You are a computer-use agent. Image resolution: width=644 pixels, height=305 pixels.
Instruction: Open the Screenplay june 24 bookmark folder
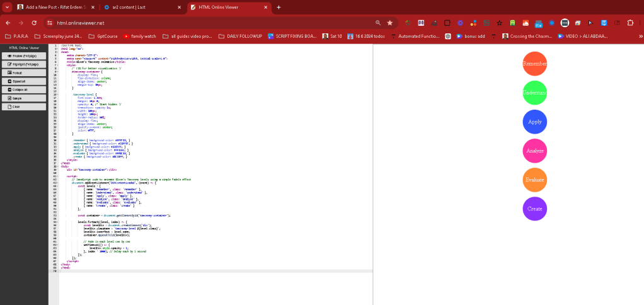point(59,36)
